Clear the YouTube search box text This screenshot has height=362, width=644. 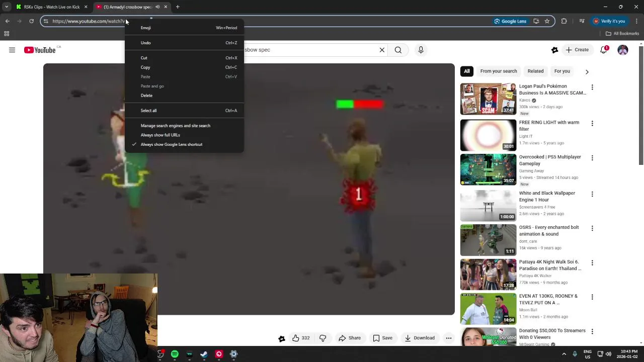pos(382,50)
